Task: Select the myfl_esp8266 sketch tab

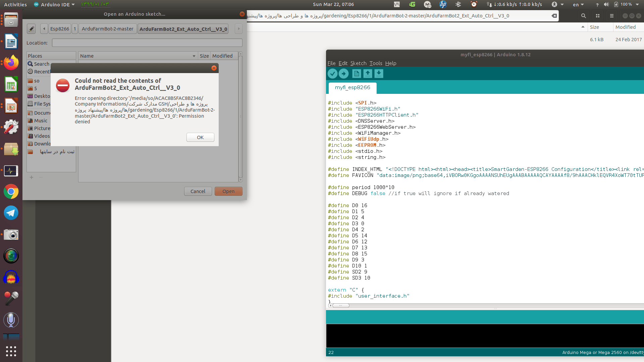Action: point(353,87)
